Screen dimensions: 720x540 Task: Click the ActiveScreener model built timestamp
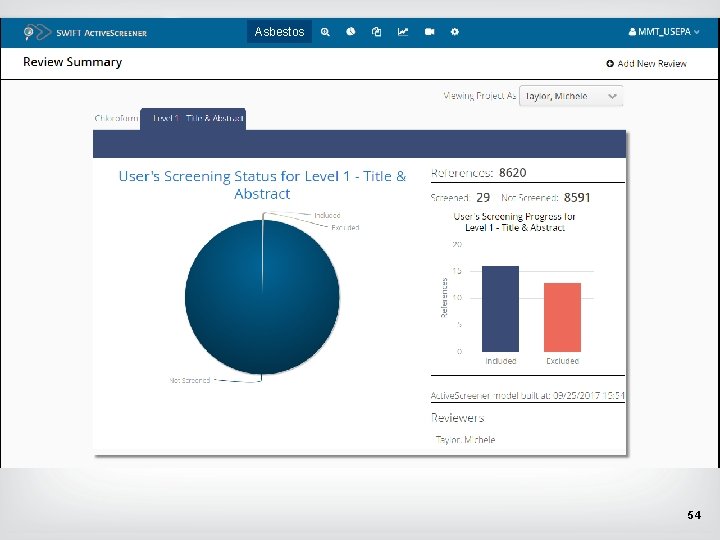tap(528, 395)
